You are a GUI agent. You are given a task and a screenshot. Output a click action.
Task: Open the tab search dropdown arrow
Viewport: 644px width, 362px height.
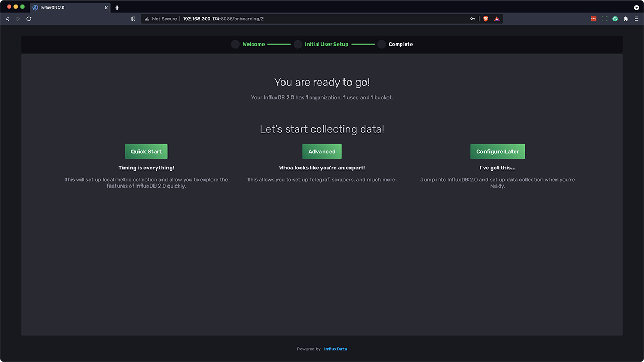[x=636, y=8]
